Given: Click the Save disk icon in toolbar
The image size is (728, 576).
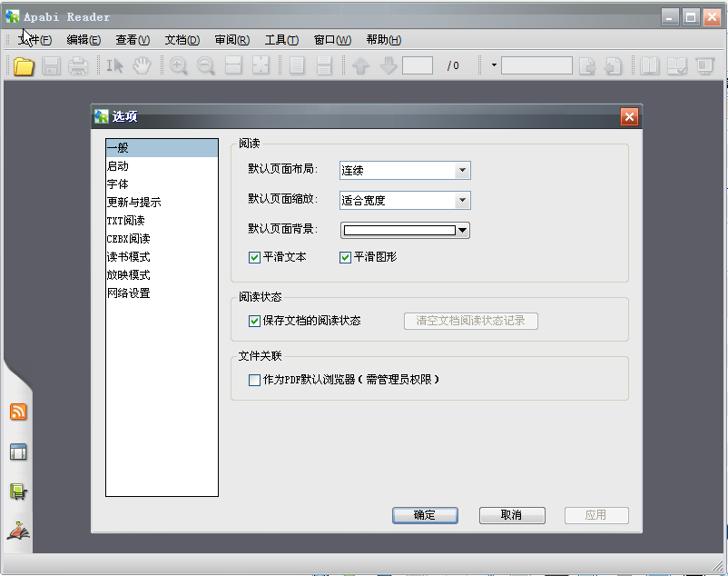Looking at the screenshot, I should pos(51,66).
